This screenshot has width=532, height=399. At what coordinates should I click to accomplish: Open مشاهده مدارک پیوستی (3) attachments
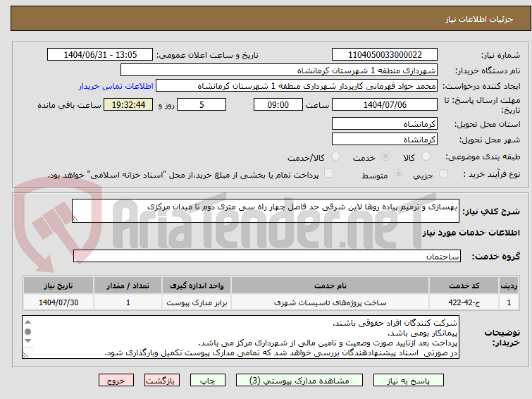[299, 381]
